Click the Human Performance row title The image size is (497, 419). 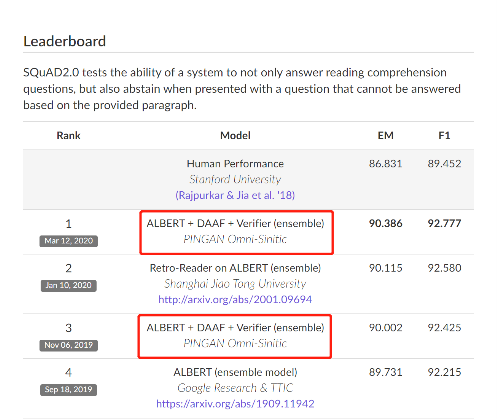tap(235, 164)
